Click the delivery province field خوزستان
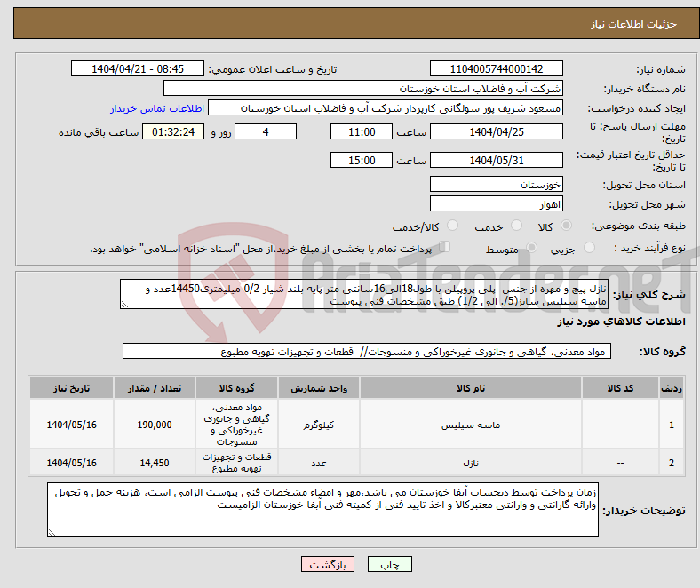This screenshot has width=700, height=588. (x=496, y=184)
